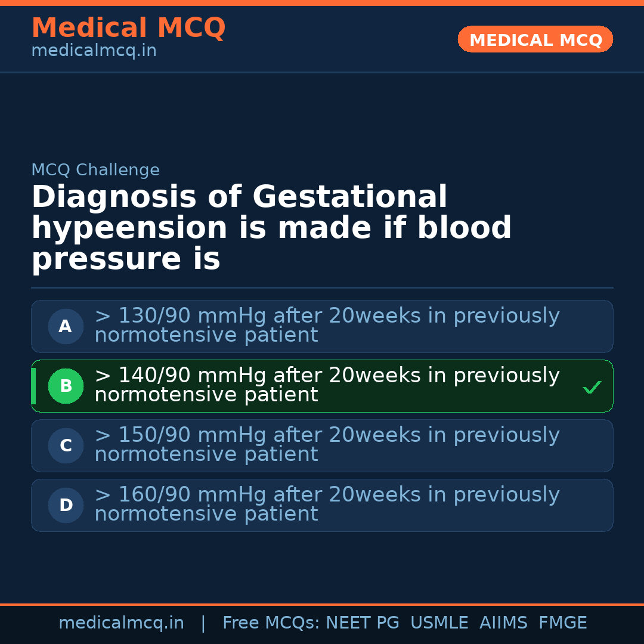Click the orange Medical MCQ title

[x=128, y=28]
